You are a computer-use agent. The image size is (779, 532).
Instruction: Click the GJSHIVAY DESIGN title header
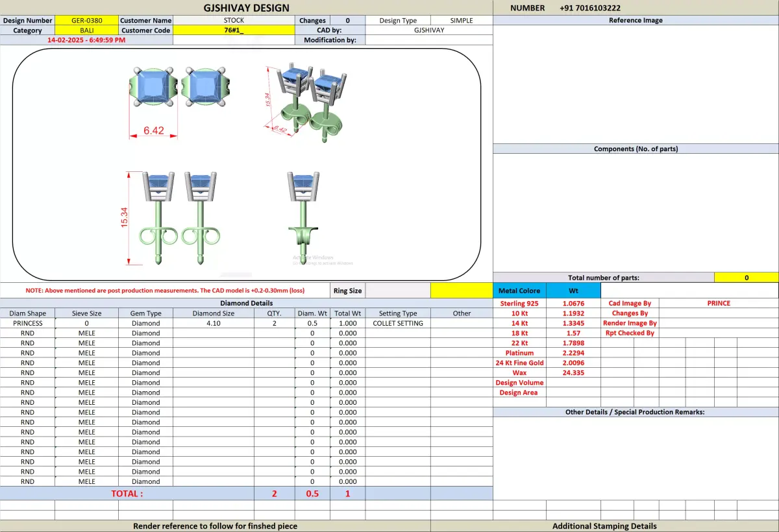tap(246, 8)
